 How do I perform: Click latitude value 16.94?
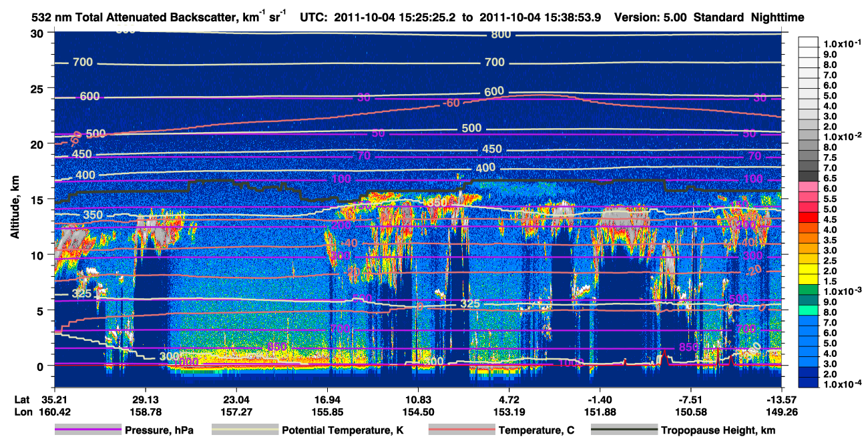[327, 400]
